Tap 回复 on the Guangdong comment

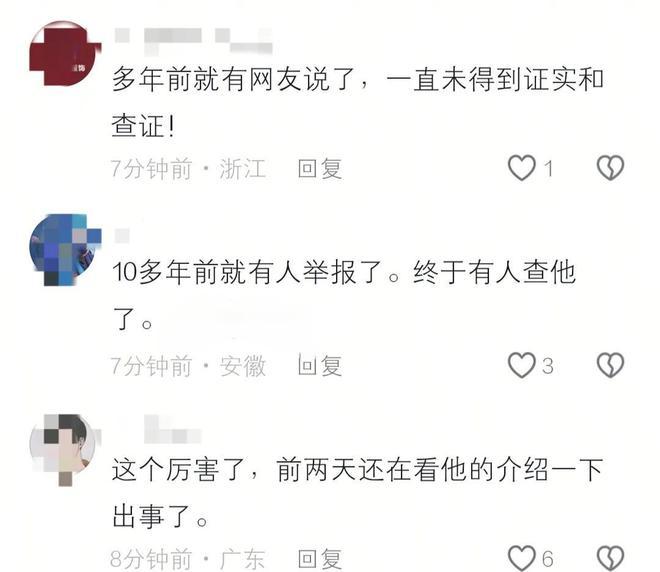(x=320, y=559)
